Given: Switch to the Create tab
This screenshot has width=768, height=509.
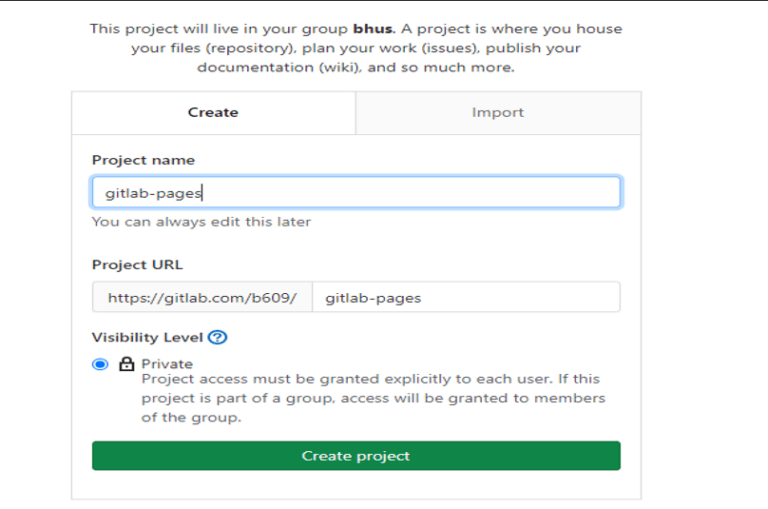Looking at the screenshot, I should tap(213, 113).
